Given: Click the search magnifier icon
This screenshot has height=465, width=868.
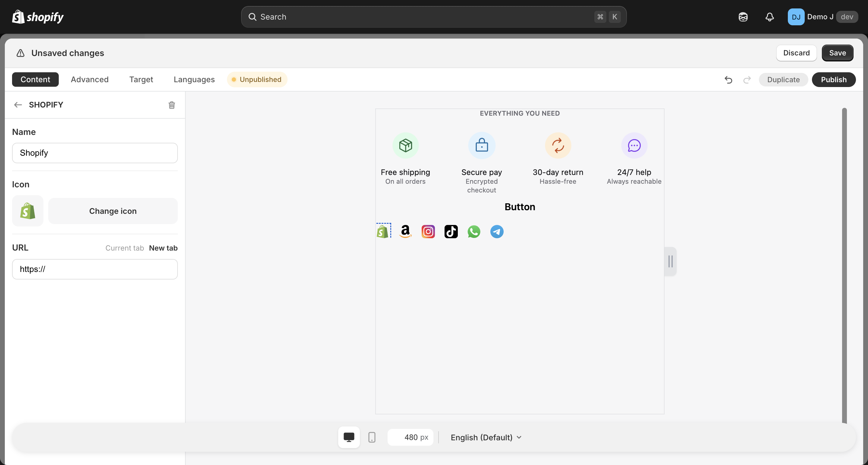Looking at the screenshot, I should point(252,17).
